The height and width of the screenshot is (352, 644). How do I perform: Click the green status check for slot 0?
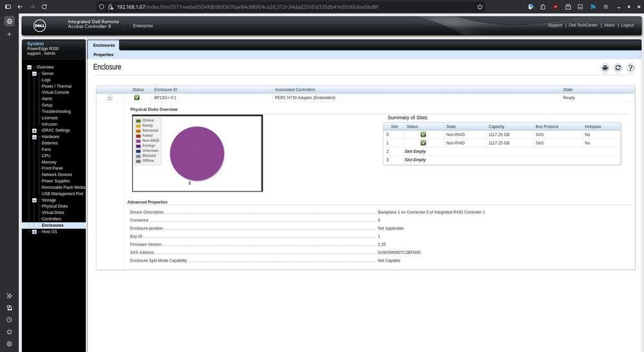(423, 135)
